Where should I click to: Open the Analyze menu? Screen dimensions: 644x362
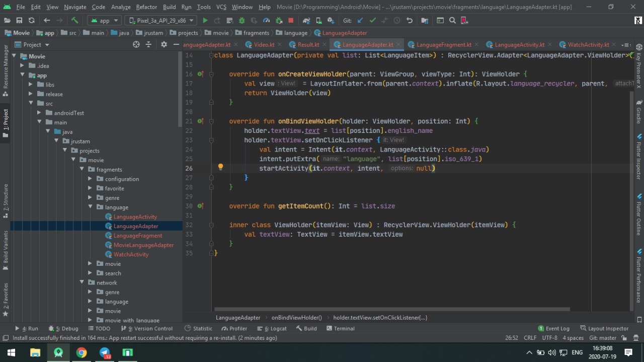pos(120,7)
